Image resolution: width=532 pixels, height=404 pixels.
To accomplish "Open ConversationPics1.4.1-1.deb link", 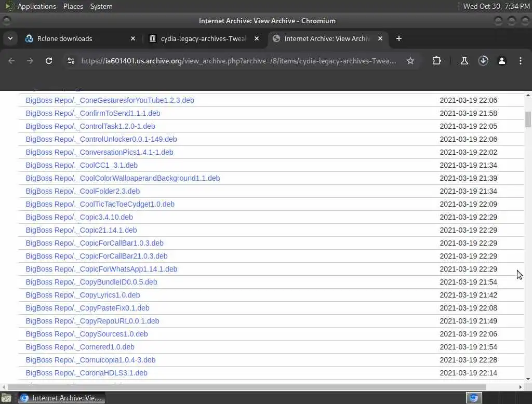I will [99, 152].
